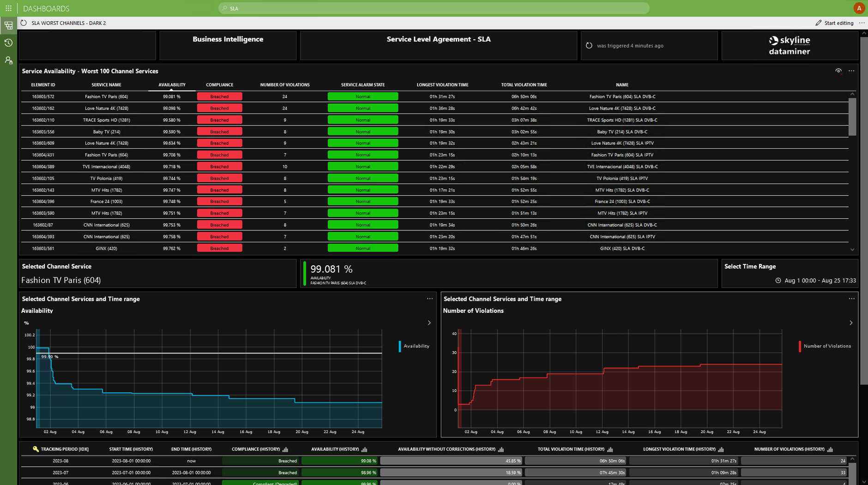Open the apps grid menu icon
This screenshot has height=485, width=868.
[8, 8]
